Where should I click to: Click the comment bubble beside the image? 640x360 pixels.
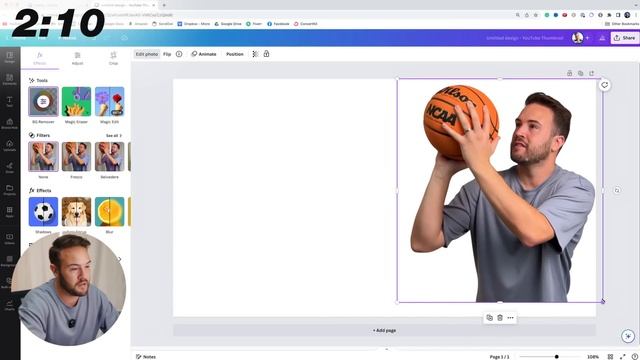tap(604, 85)
